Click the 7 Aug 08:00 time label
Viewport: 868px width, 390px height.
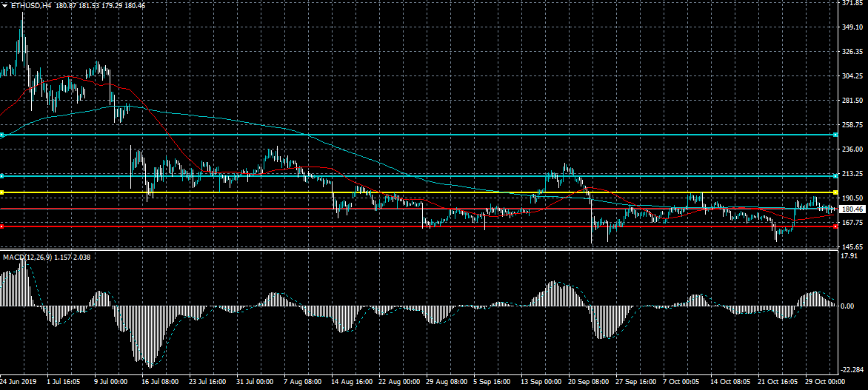pos(303,383)
